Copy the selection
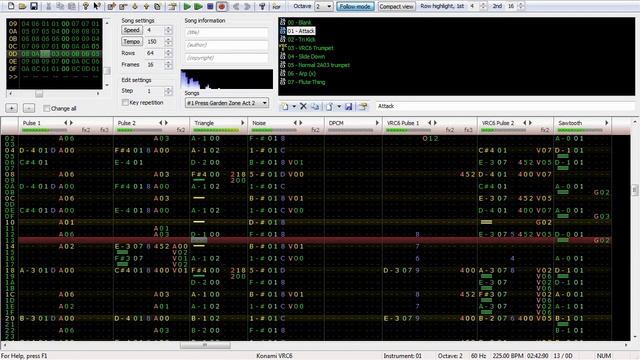 [x=60, y=6]
